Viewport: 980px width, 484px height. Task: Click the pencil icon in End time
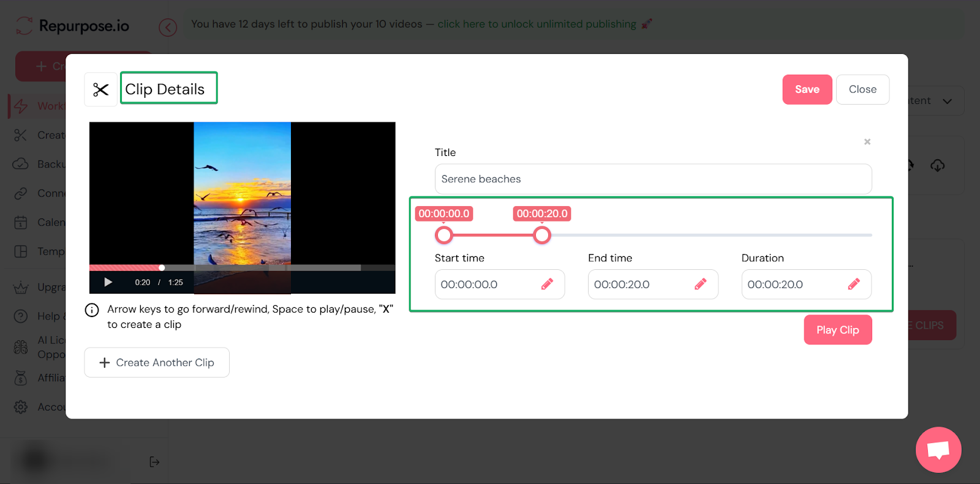pyautogui.click(x=700, y=284)
